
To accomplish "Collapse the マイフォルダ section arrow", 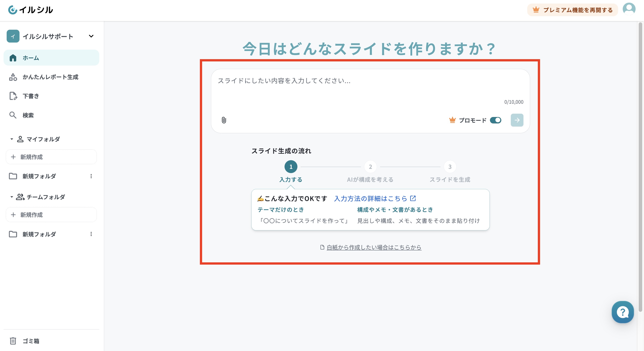I will pyautogui.click(x=12, y=139).
